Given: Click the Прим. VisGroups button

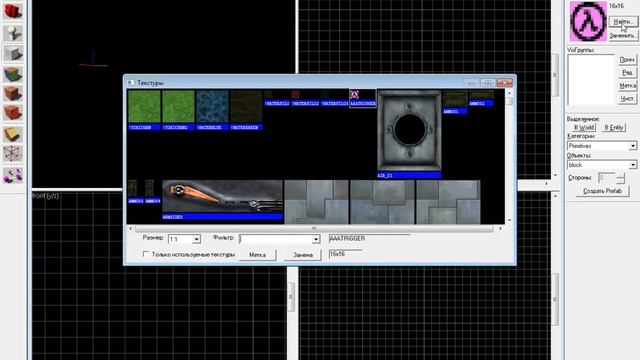Looking at the screenshot, I should tap(627, 60).
